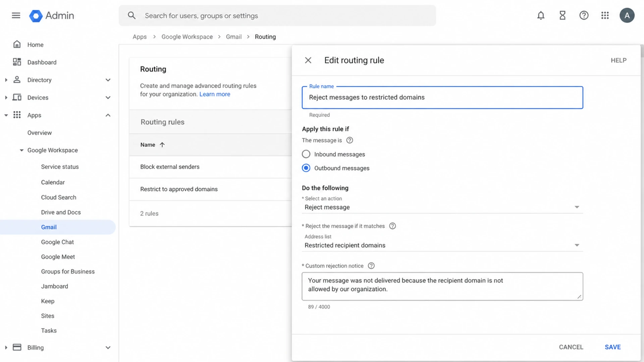Click the Directory person icon

[x=17, y=80]
